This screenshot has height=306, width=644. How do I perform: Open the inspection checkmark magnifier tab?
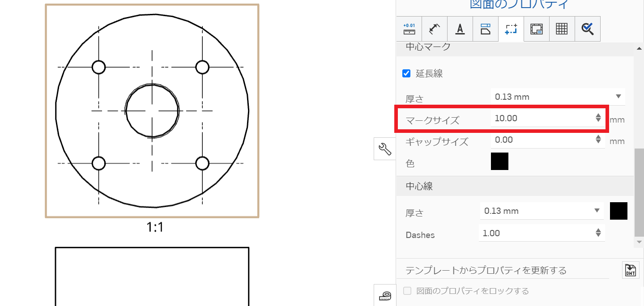point(587,29)
